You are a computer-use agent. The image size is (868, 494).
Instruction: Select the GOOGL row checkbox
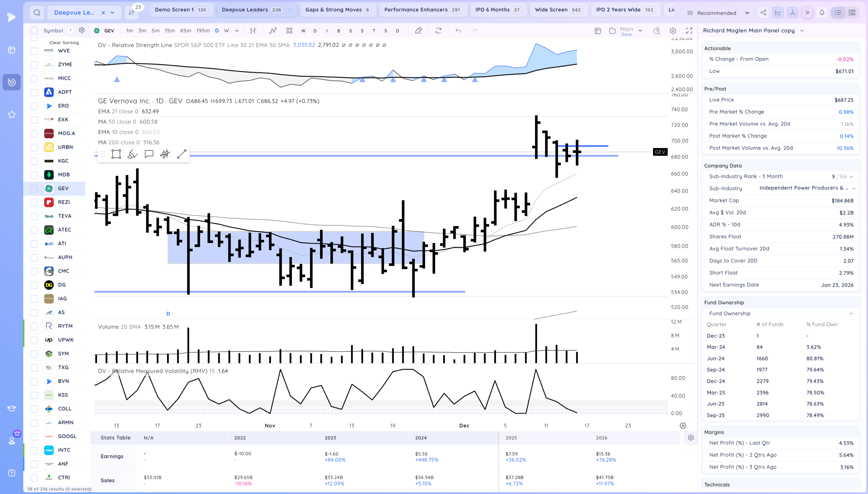tap(34, 436)
